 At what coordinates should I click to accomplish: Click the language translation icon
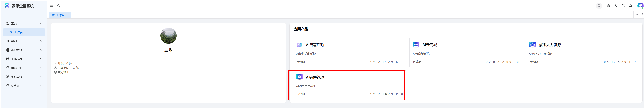click(616, 6)
